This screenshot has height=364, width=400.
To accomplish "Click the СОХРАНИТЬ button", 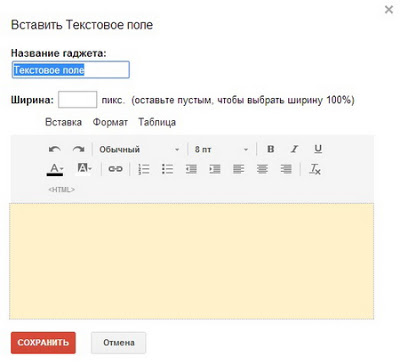I will pos(43,343).
